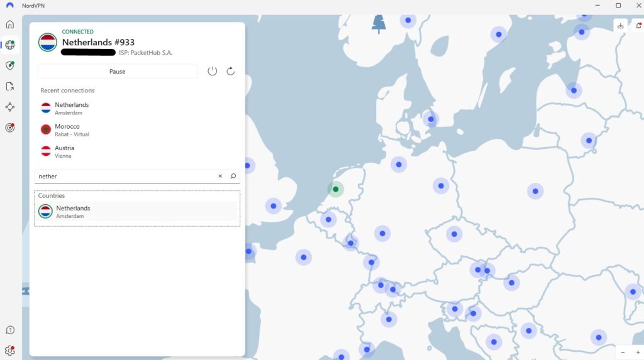Connect to recent Austria Vienna server
Screen dimensions: 644x360
(x=136, y=151)
